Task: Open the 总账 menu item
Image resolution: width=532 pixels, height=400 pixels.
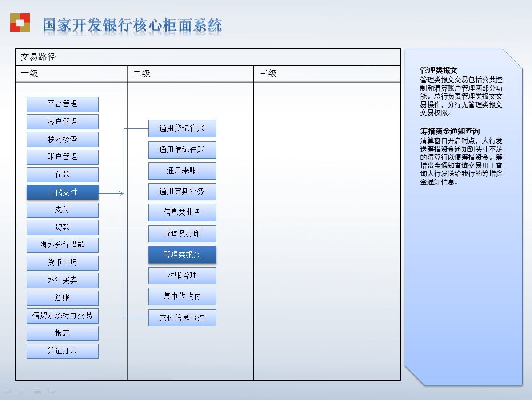Action: coord(62,298)
